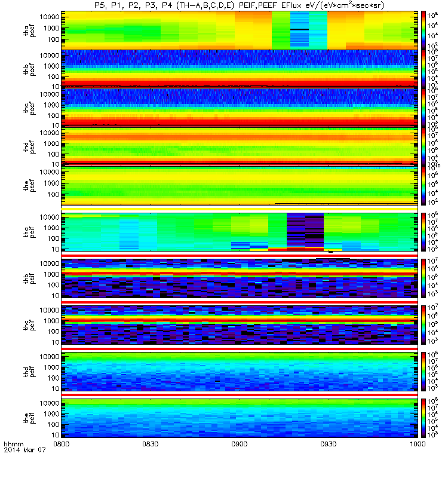Viewport: 448px width, 478px height.
Task: Click inside the tha peif spectrogram panel
Action: tap(240, 232)
